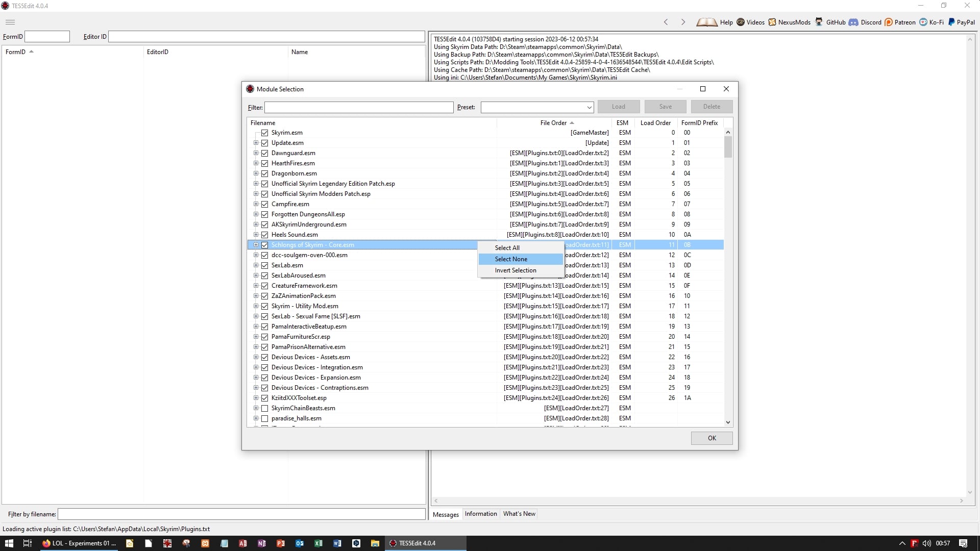Viewport: 980px width, 551px height.
Task: Open Task View on the taskbar
Action: (28, 543)
